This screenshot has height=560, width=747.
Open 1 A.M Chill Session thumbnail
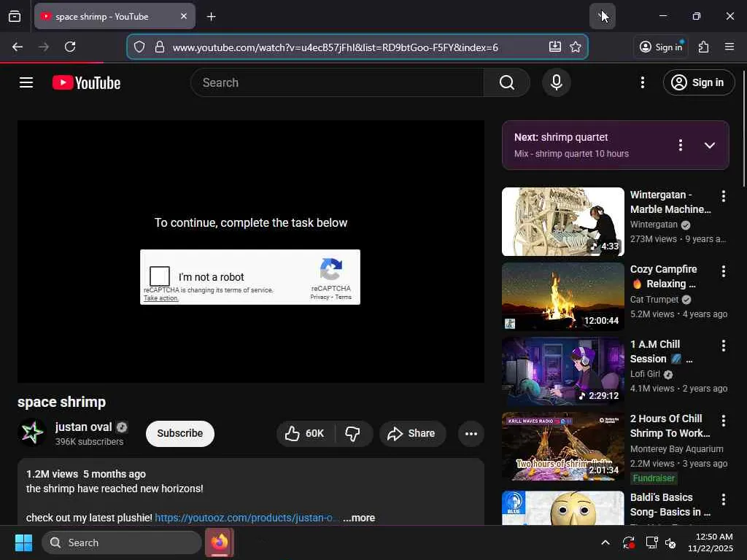click(x=562, y=371)
